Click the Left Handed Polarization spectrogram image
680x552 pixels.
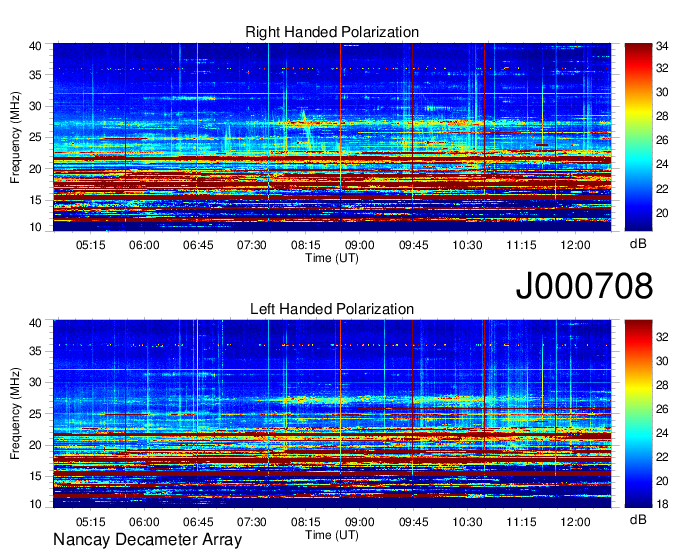tap(332, 414)
